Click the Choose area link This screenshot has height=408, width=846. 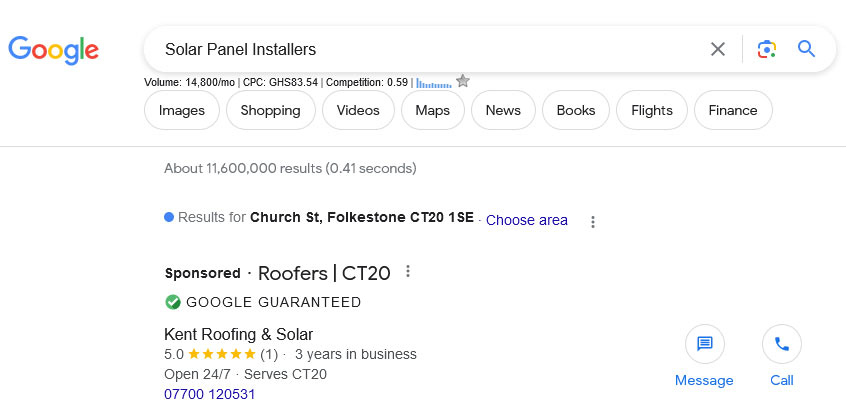click(527, 220)
